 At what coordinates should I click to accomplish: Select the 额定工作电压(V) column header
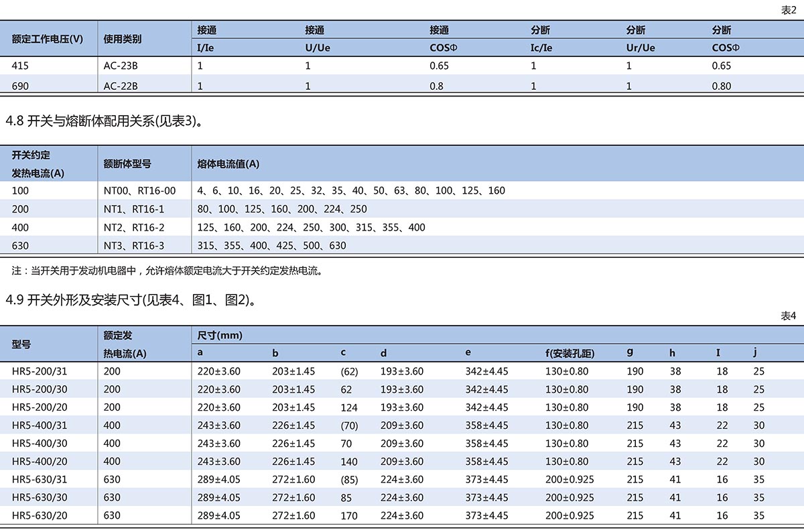coord(48,39)
